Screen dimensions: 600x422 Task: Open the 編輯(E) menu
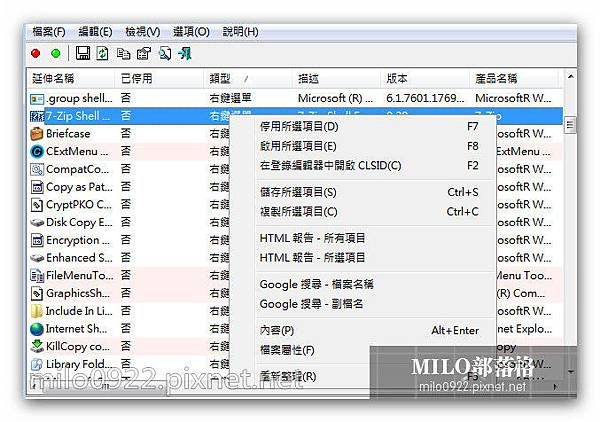[95, 32]
